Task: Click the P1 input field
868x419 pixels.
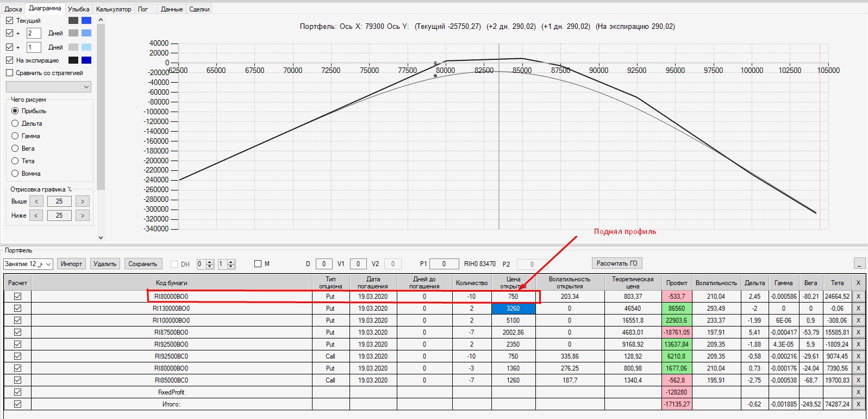Action: coord(444,264)
